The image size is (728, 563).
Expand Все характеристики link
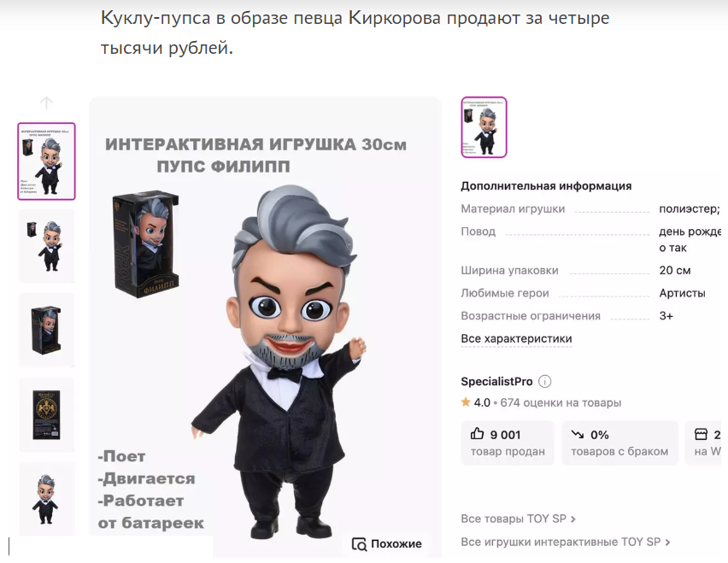coord(516,339)
